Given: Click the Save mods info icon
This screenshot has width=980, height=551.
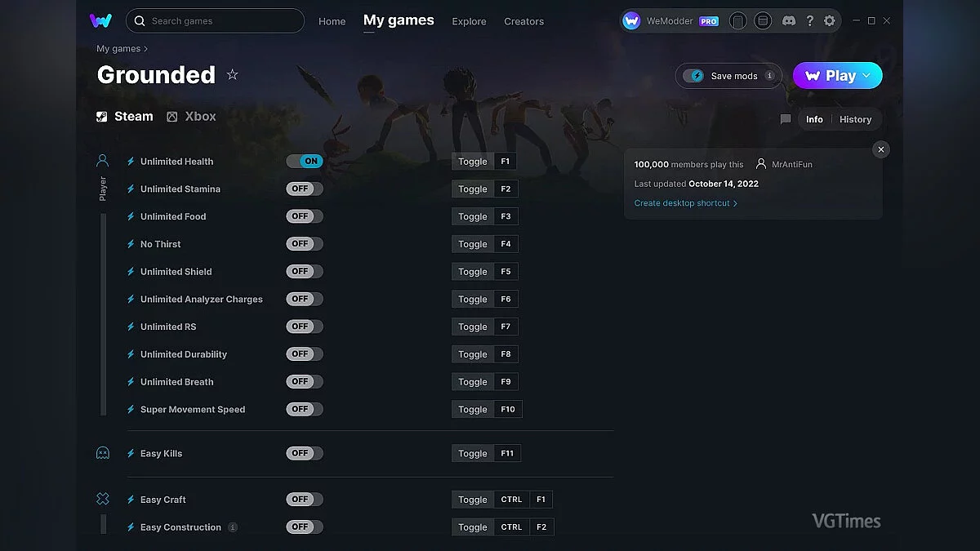Looking at the screenshot, I should click(x=769, y=75).
